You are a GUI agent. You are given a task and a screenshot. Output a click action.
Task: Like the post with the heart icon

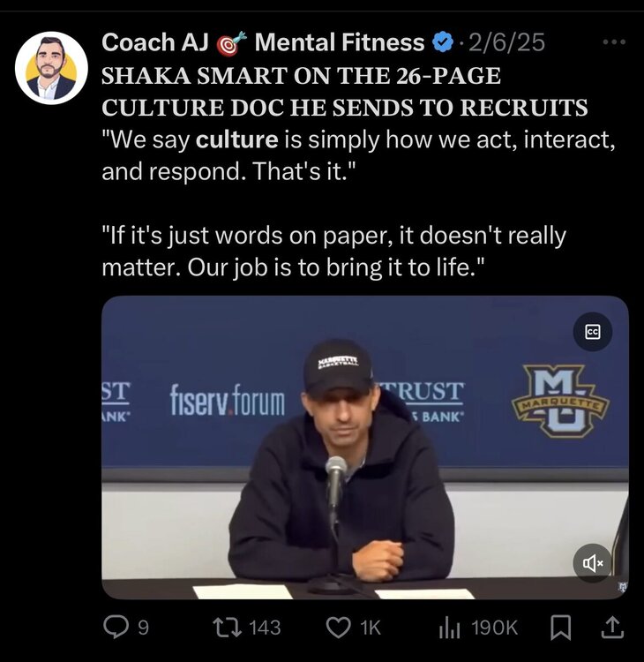click(339, 627)
